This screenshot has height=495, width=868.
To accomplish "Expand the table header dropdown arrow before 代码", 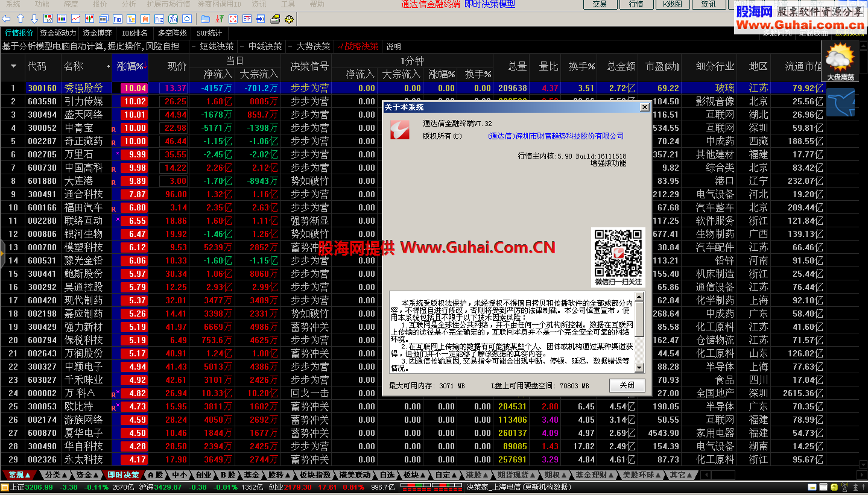I will (x=13, y=66).
